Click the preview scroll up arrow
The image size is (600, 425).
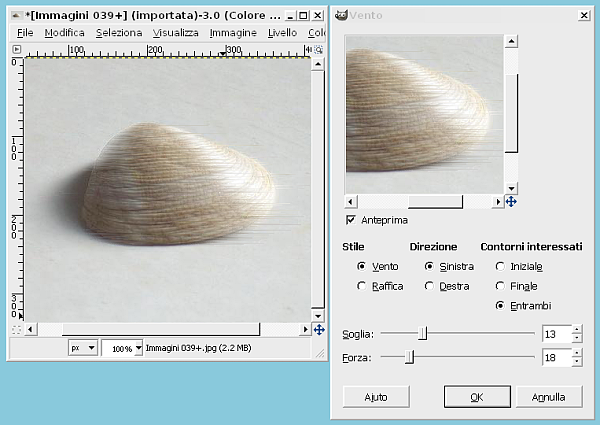click(x=511, y=41)
